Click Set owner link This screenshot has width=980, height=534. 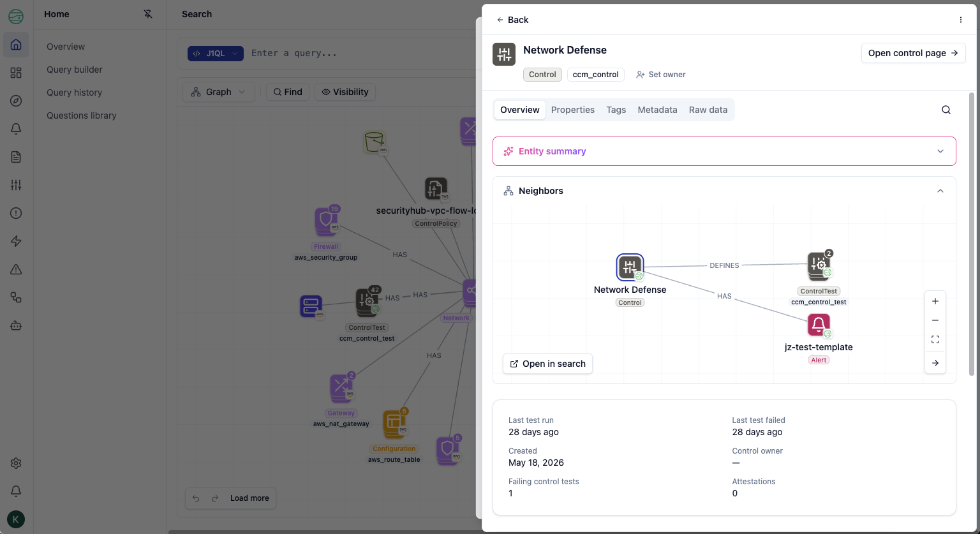point(661,75)
